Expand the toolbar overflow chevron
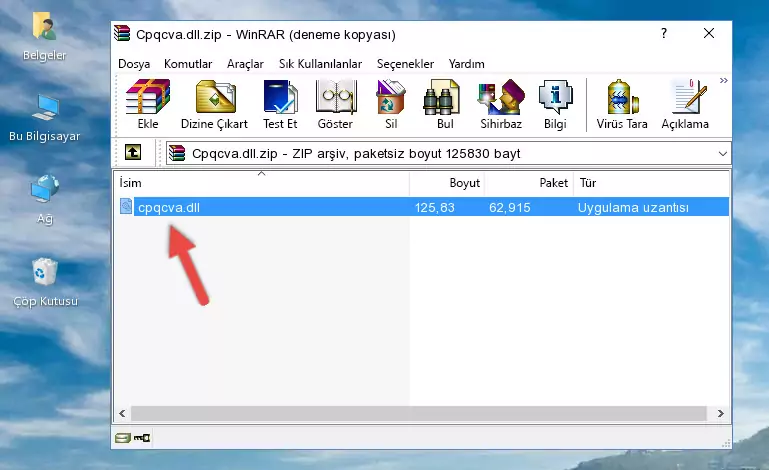Image resolution: width=769 pixels, height=470 pixels. coord(723,80)
